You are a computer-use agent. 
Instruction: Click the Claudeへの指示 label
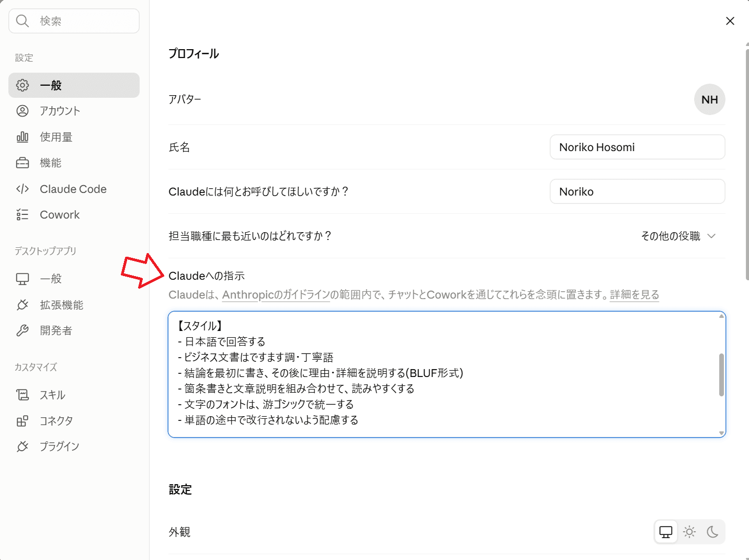click(207, 276)
